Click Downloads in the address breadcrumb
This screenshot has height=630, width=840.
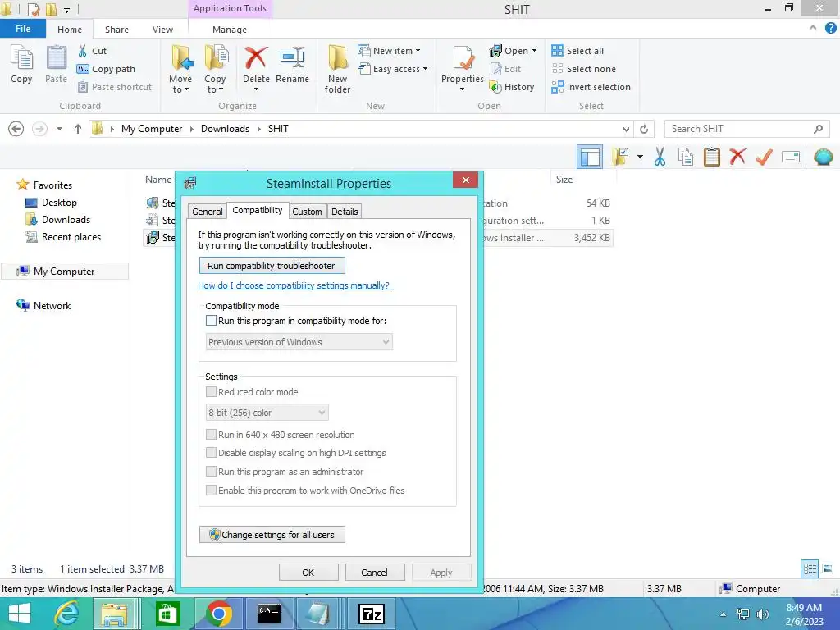tap(225, 129)
